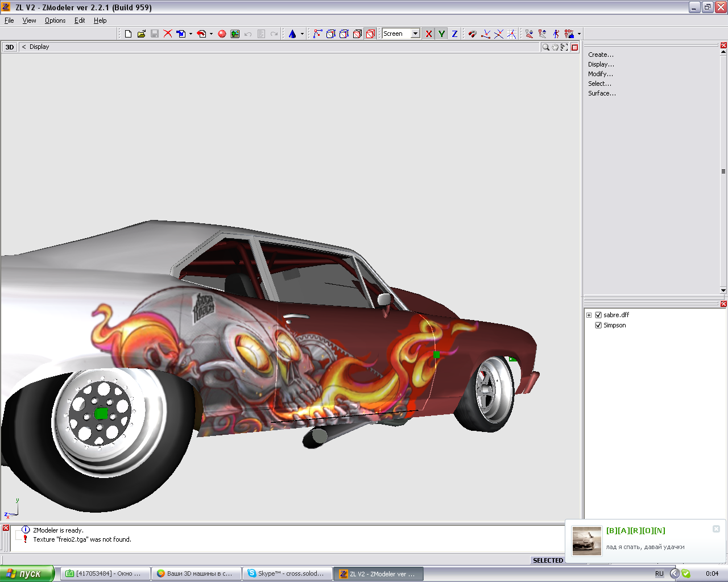Viewport: 728px width, 582px height.
Task: Open the Import icon dropdown arrow
Action: pos(191,34)
